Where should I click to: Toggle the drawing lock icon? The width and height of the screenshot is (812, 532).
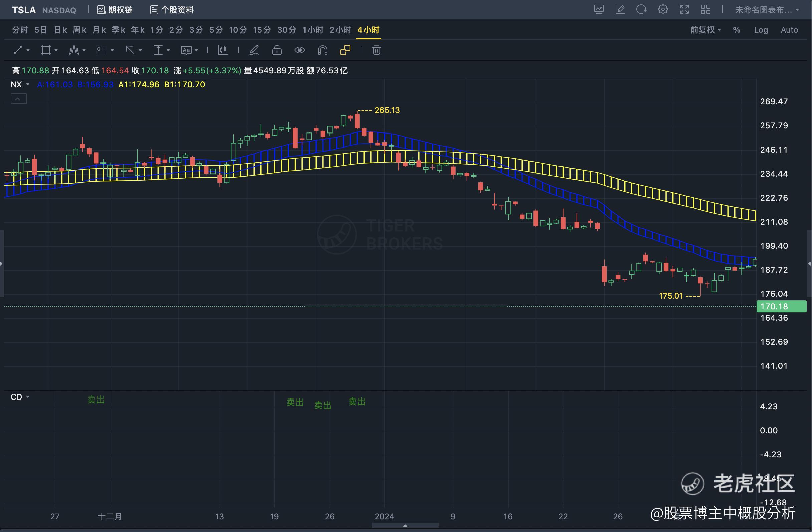tap(277, 50)
